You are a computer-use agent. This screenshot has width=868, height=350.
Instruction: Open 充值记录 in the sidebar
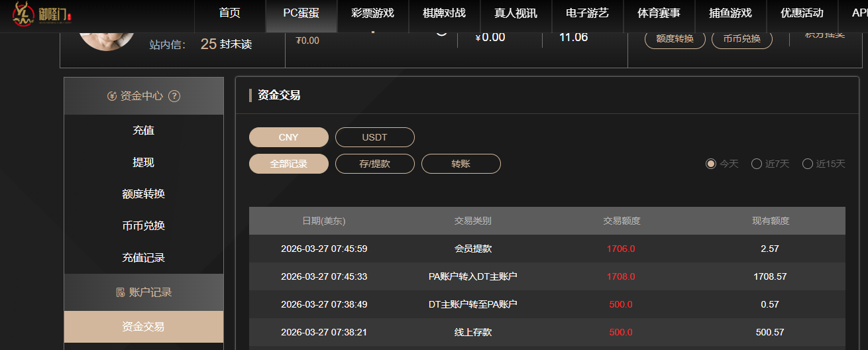tap(144, 258)
